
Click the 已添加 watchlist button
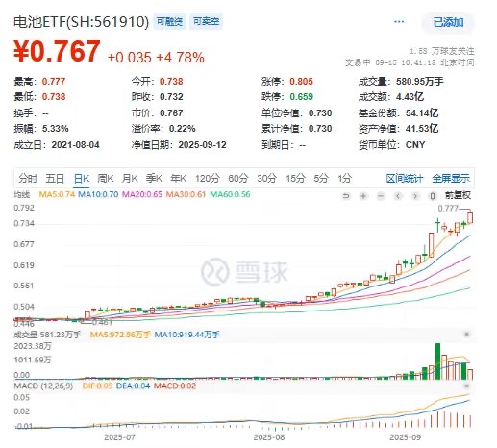click(x=448, y=22)
